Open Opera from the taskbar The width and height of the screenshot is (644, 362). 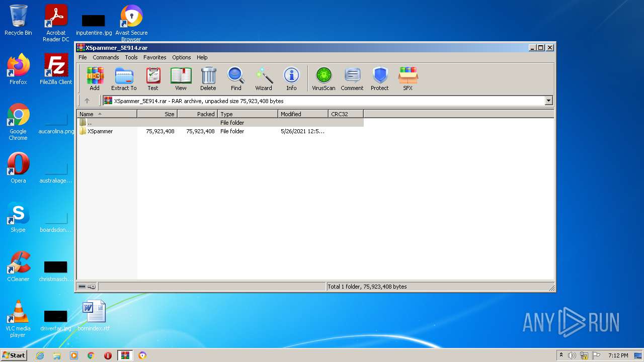[x=108, y=355]
